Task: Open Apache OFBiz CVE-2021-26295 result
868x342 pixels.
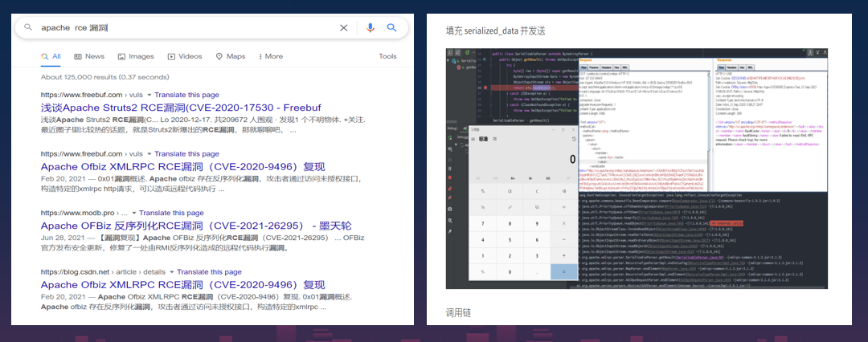Action: click(196, 226)
